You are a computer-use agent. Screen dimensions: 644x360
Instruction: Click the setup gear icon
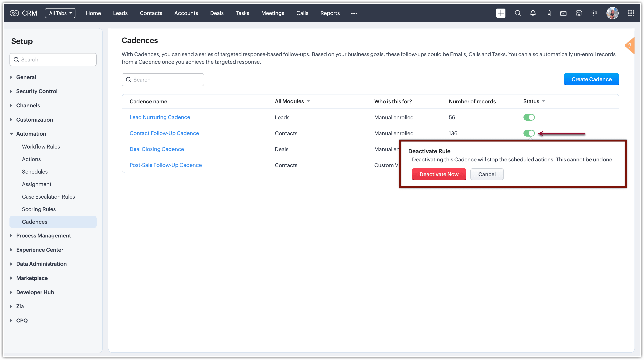594,13
